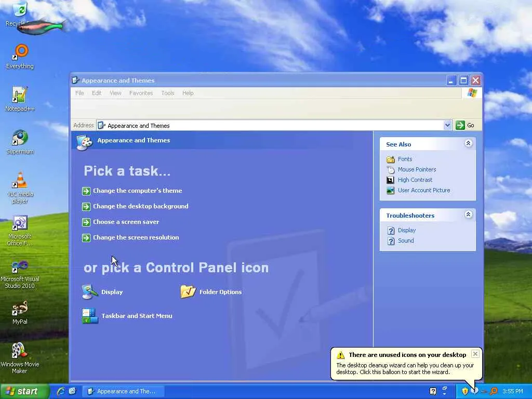Click the Appearance and Themes taskbar button

[x=124, y=391]
